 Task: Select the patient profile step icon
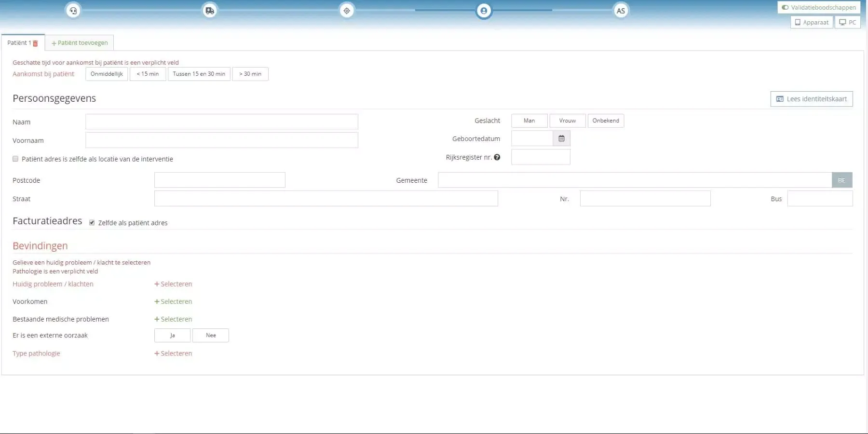[x=484, y=11]
